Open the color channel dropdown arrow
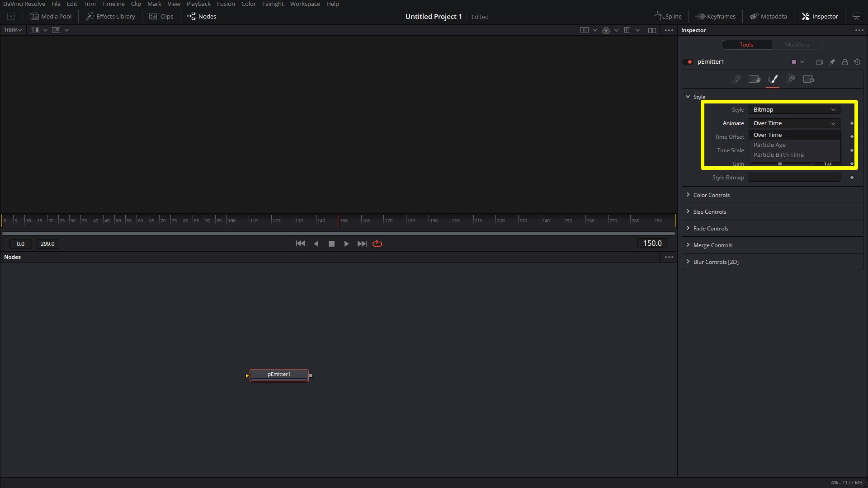868x488 pixels. (616, 30)
